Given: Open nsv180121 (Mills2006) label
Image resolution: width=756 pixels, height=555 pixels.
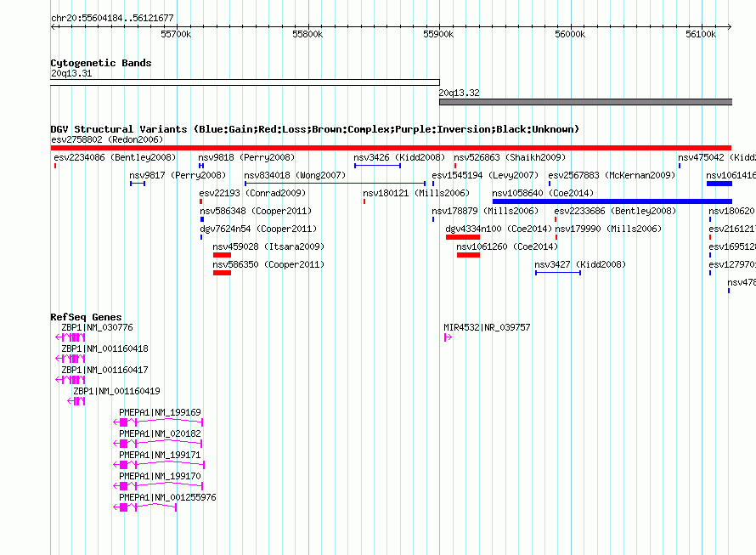Looking at the screenshot, I should tap(416, 193).
